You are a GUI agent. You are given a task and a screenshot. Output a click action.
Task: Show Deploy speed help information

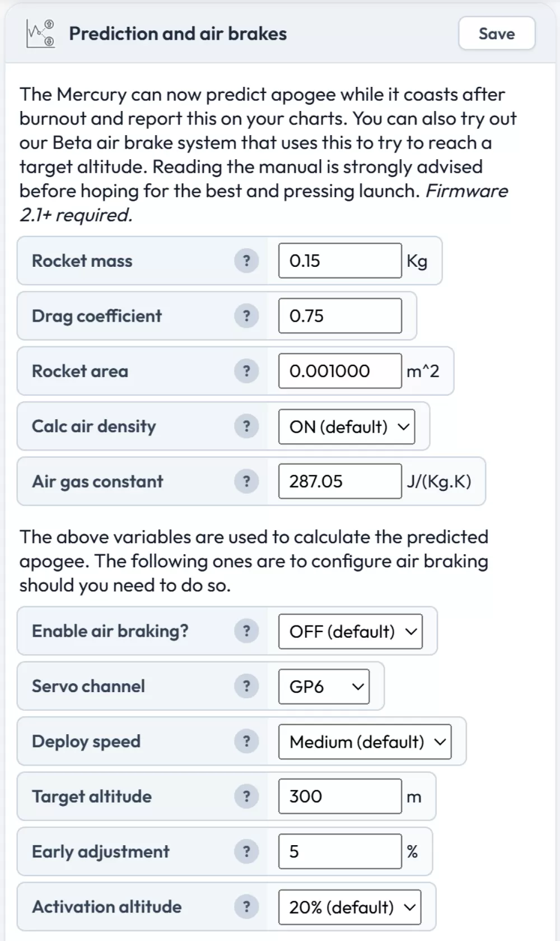click(x=246, y=741)
